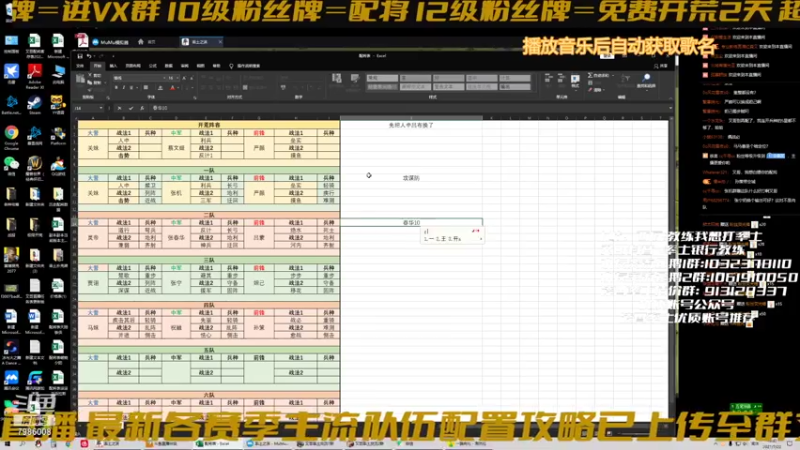
Task: Click the Paste clipboard icon in ribbon
Action: [80, 79]
